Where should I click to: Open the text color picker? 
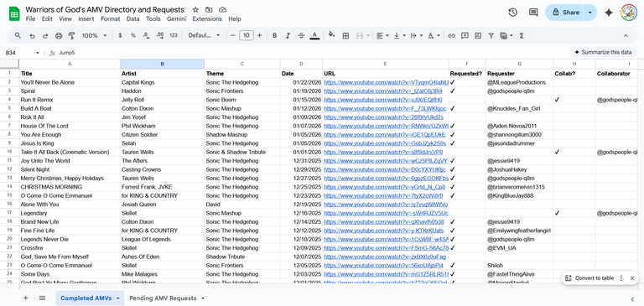314,36
